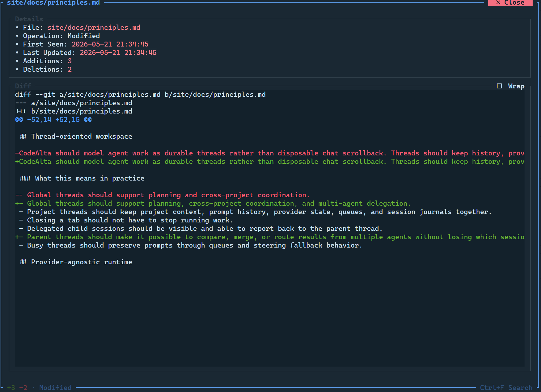Select the Last Updated timestamp value
This screenshot has height=392, width=541.
(118, 53)
